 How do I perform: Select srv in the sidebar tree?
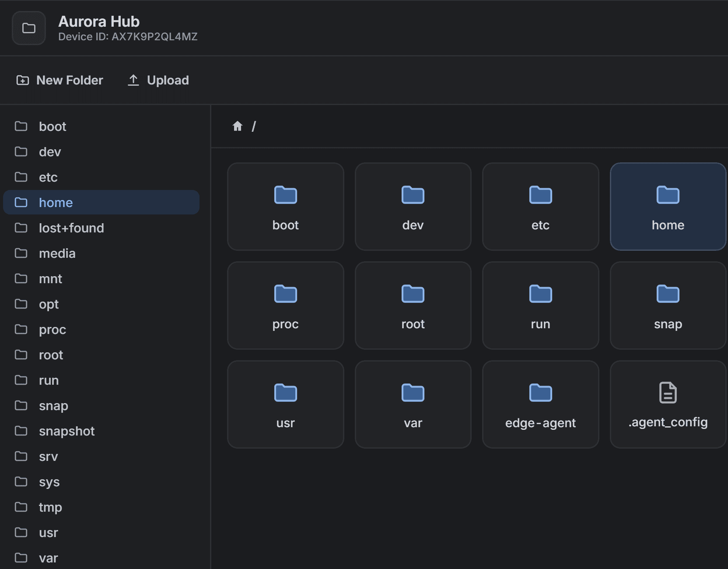point(101,457)
